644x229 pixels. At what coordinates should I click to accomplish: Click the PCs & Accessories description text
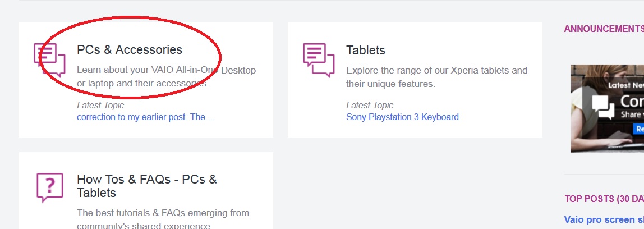click(x=167, y=77)
